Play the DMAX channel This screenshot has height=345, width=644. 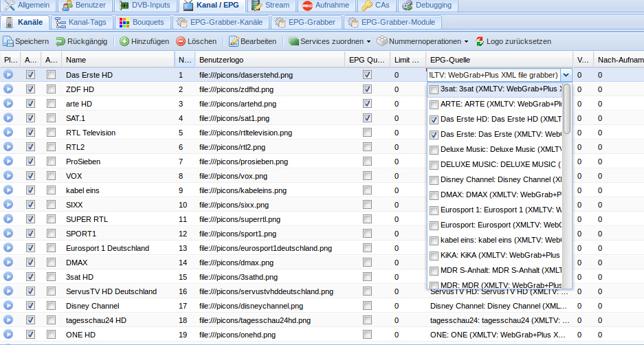click(x=8, y=262)
